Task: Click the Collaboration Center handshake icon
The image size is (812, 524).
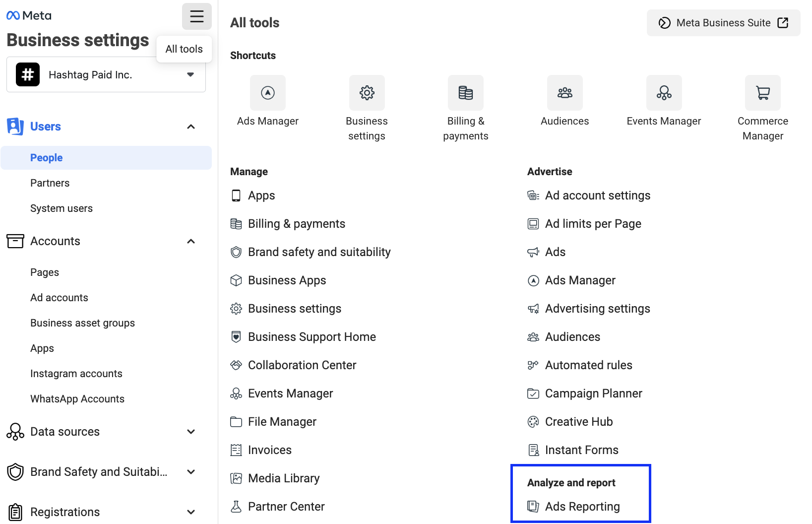Action: [236, 365]
